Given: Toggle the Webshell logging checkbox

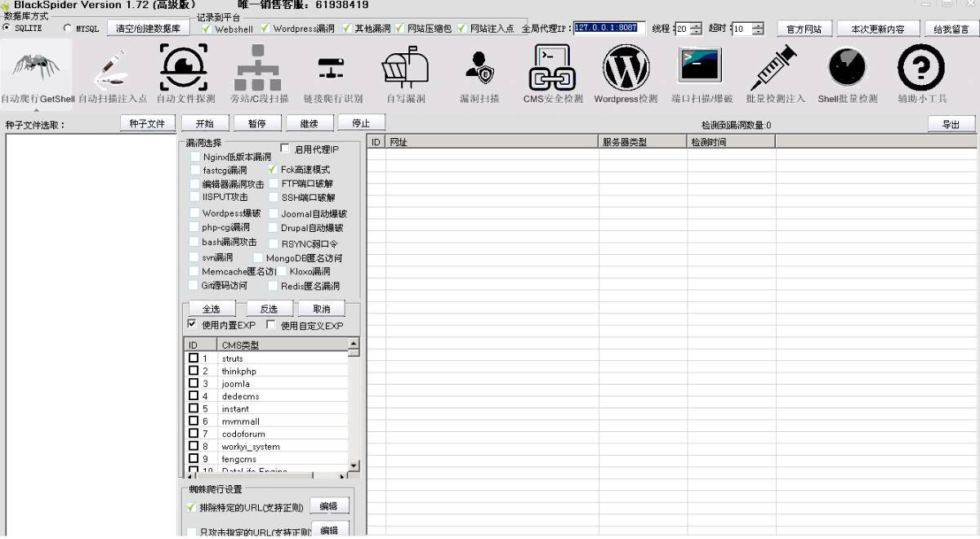Looking at the screenshot, I should point(207,28).
